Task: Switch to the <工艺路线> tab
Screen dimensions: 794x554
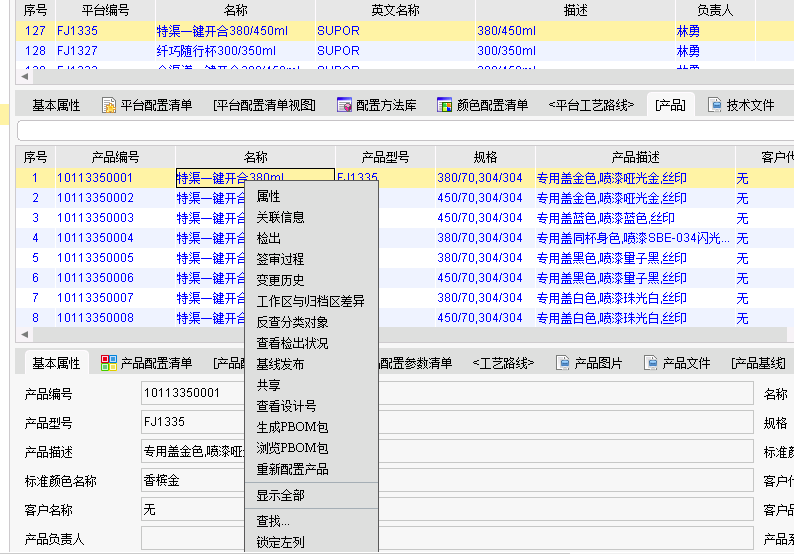Action: pyautogui.click(x=505, y=363)
